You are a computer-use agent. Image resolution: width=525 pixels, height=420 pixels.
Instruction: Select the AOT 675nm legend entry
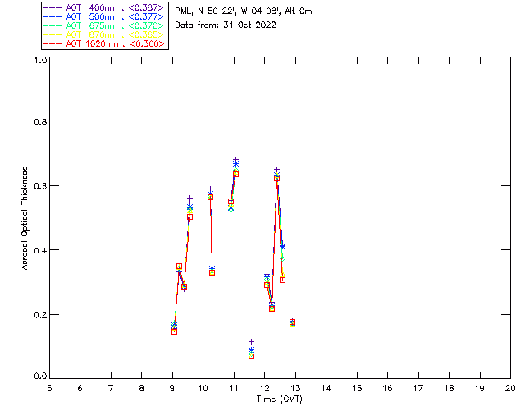[104, 25]
